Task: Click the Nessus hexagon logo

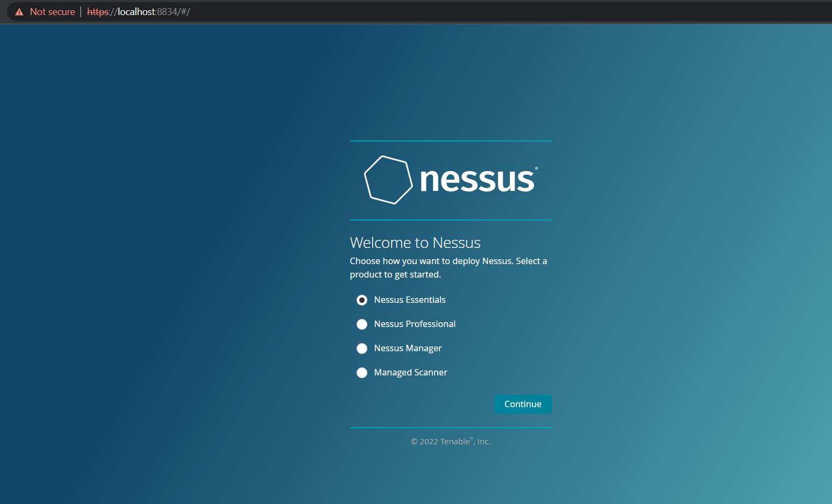Action: [388, 180]
